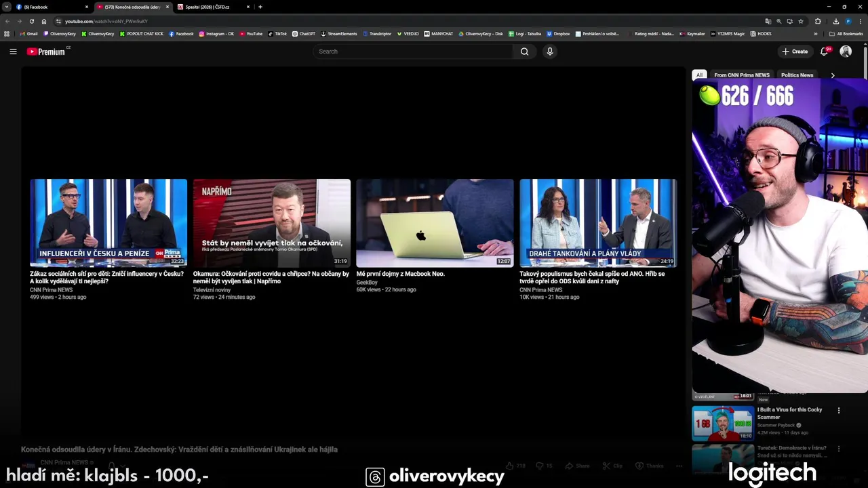The height and width of the screenshot is (488, 868).
Task: Open the Influenceři v Česku a peníze thumbnail
Action: point(108,223)
